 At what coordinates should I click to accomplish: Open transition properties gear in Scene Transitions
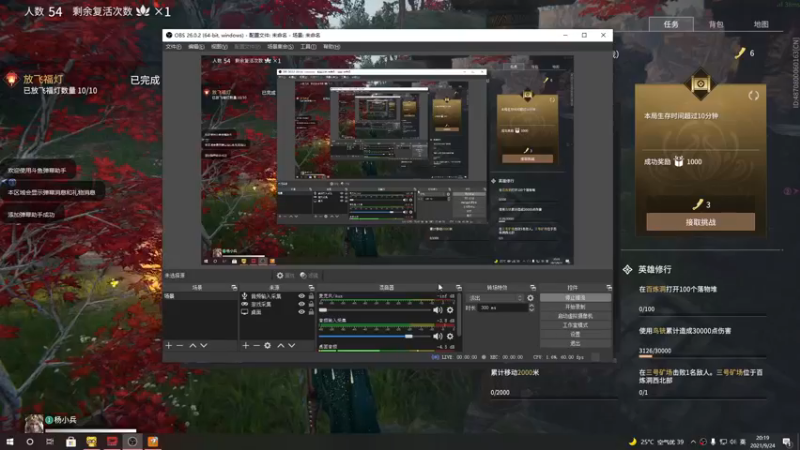pyautogui.click(x=531, y=298)
